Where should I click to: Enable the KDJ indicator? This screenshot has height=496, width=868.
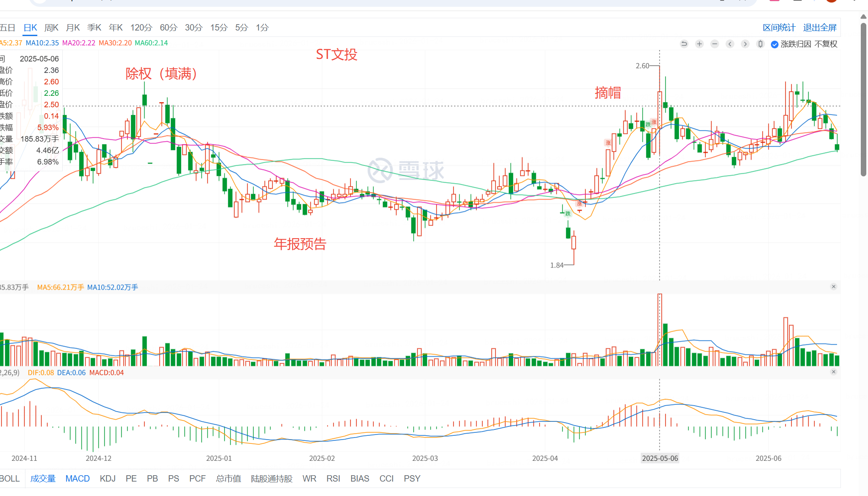[x=108, y=479]
